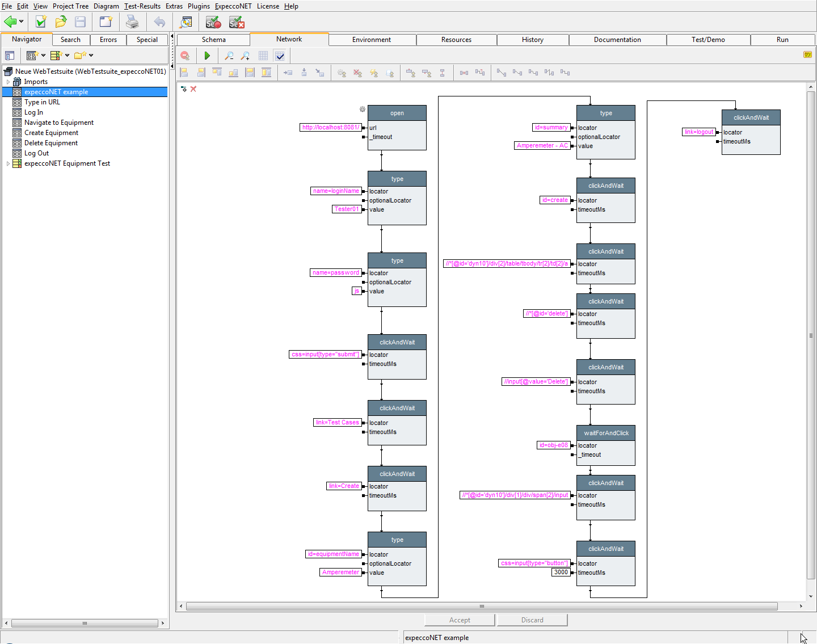Click the Selenium record icon with red dot
Screen dimensions: 817x644
[213, 22]
